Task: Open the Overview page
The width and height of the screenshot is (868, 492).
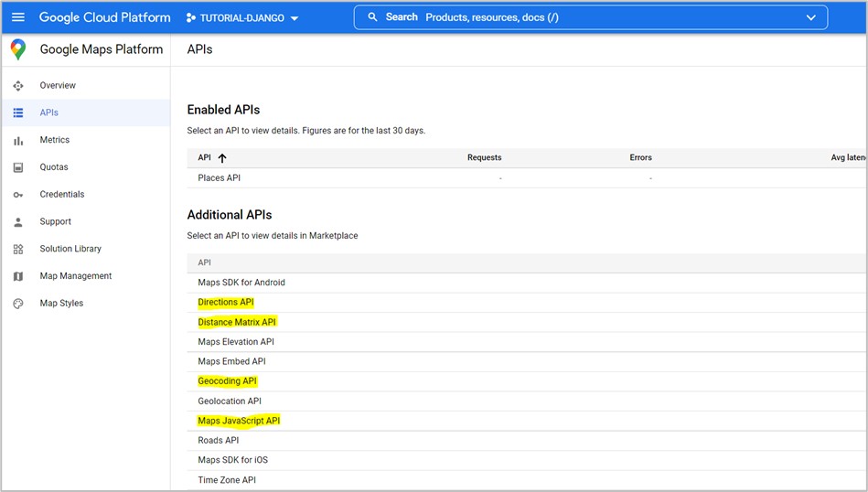Action: click(58, 86)
